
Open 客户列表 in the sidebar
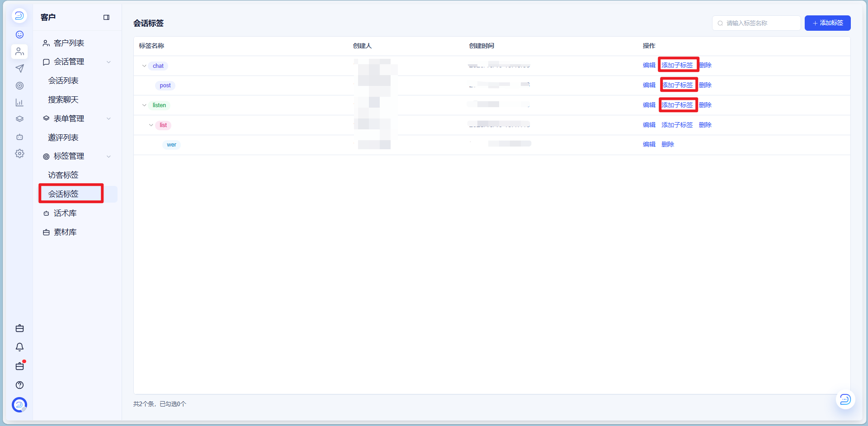coord(69,43)
